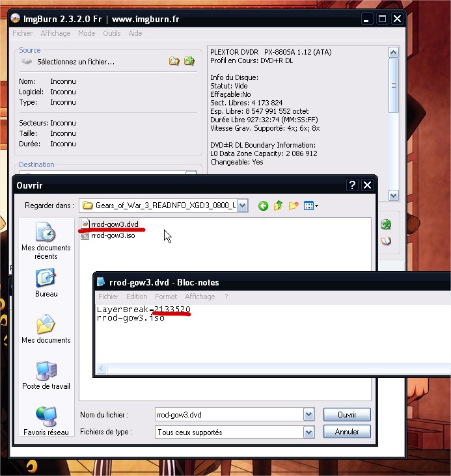Click the disc info scrollbar up arrow

coord(393,53)
